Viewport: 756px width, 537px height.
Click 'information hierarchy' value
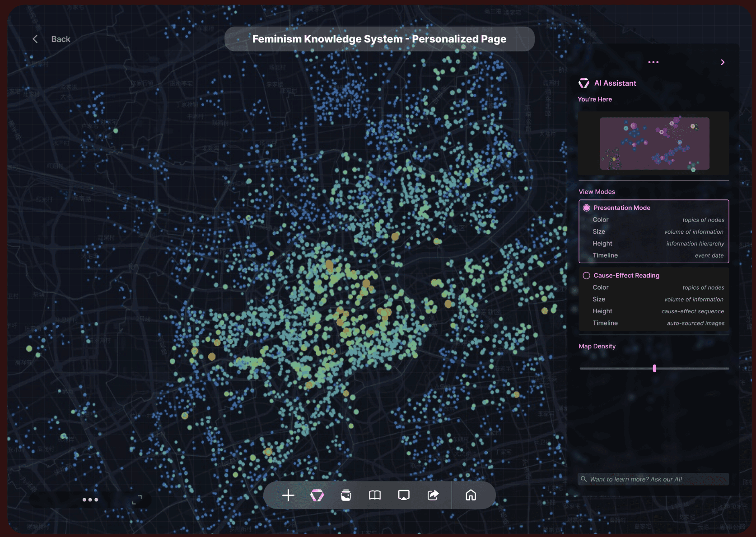(x=695, y=244)
